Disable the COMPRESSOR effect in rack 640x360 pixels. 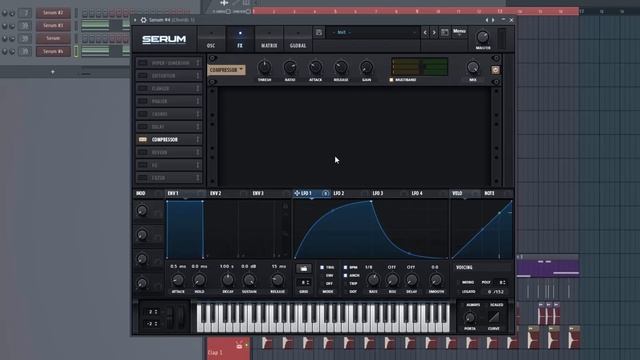(x=142, y=140)
